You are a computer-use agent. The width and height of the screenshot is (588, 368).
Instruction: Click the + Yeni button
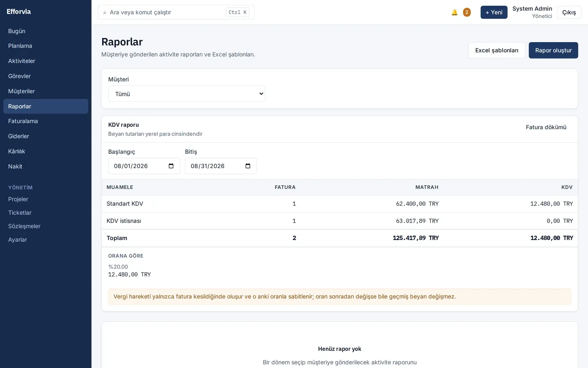tap(494, 12)
